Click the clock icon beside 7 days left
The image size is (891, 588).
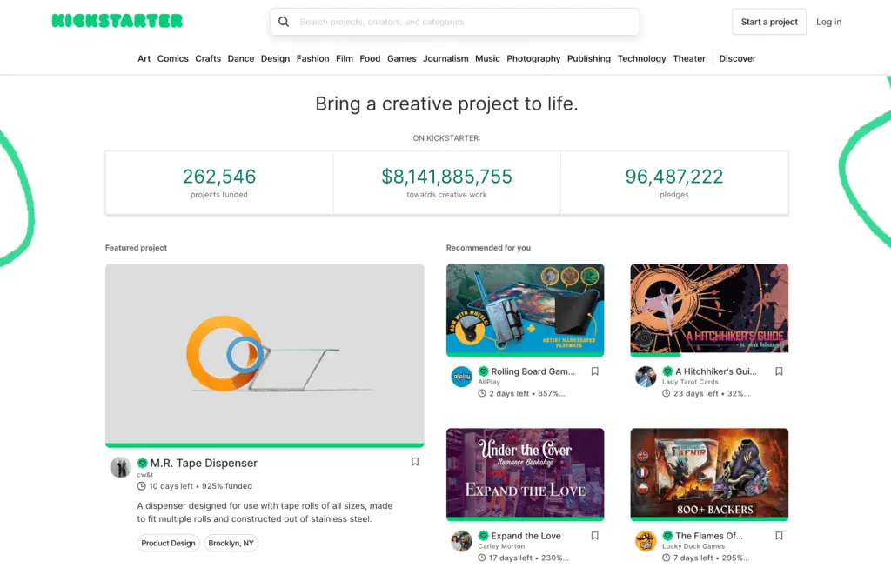666,558
